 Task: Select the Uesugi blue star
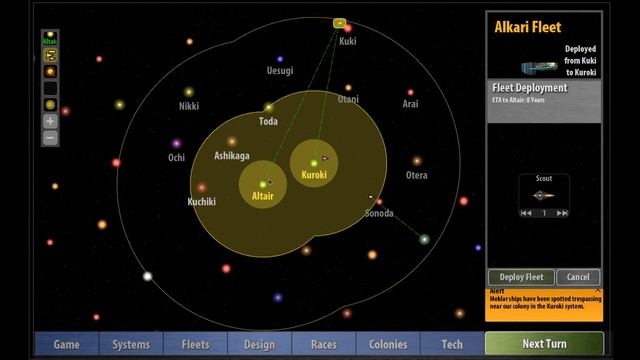[280, 59]
